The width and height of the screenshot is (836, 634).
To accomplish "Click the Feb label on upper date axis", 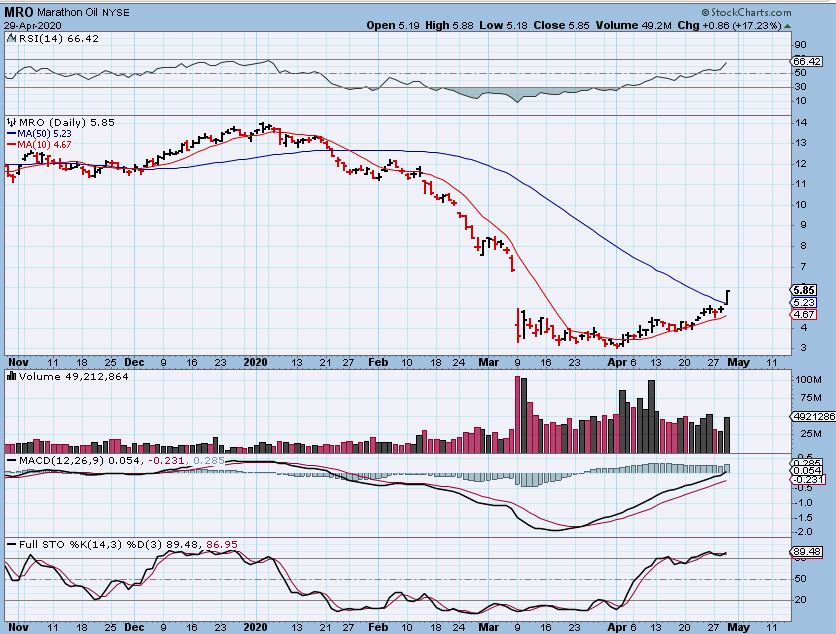I will pyautogui.click(x=378, y=362).
